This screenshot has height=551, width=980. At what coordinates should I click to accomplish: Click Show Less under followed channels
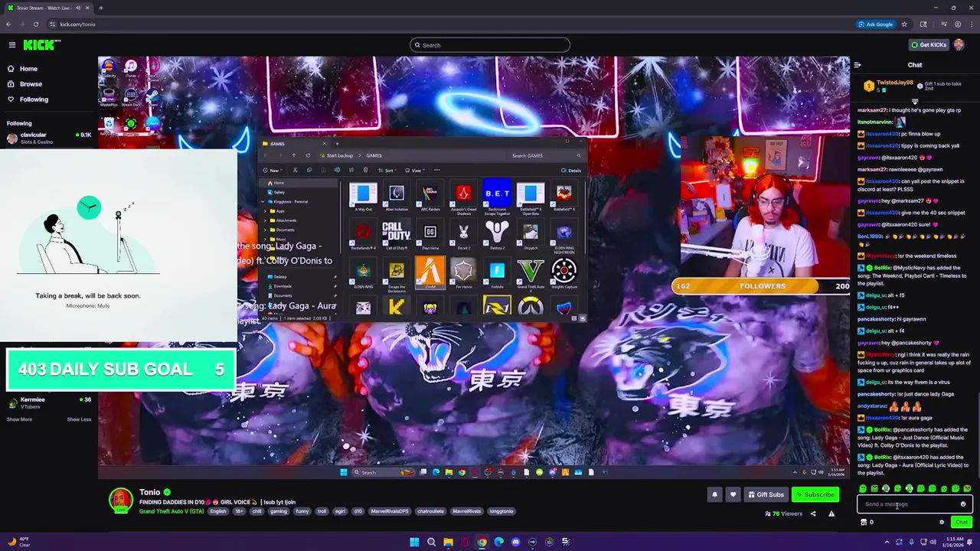click(x=79, y=419)
